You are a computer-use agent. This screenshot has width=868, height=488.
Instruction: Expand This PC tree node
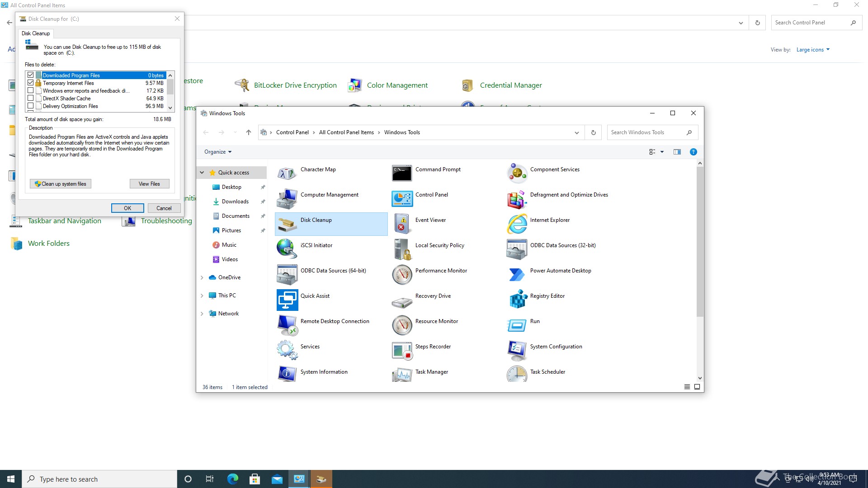point(202,296)
